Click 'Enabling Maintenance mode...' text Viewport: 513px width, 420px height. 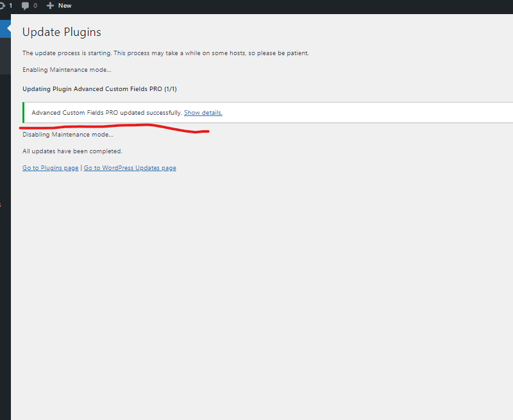67,70
